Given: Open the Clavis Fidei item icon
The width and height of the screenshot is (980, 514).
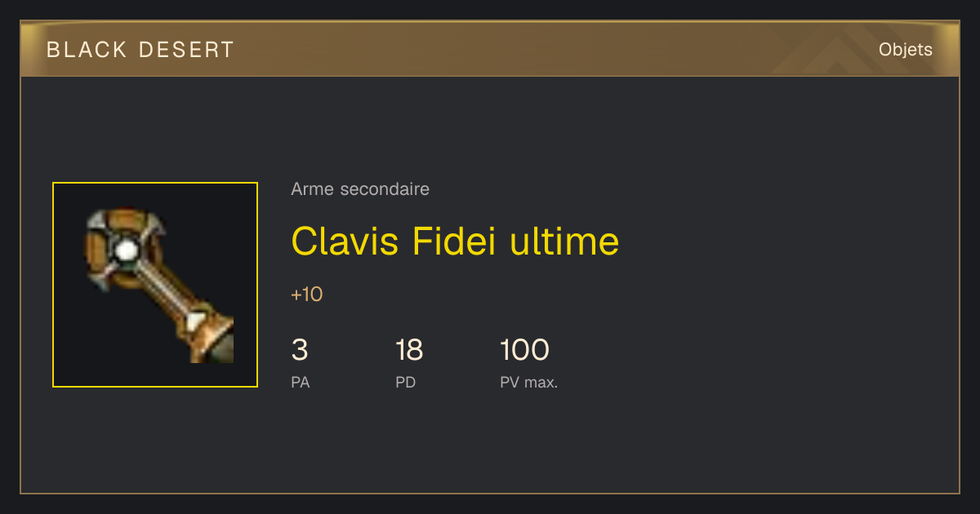Looking at the screenshot, I should coord(155,285).
